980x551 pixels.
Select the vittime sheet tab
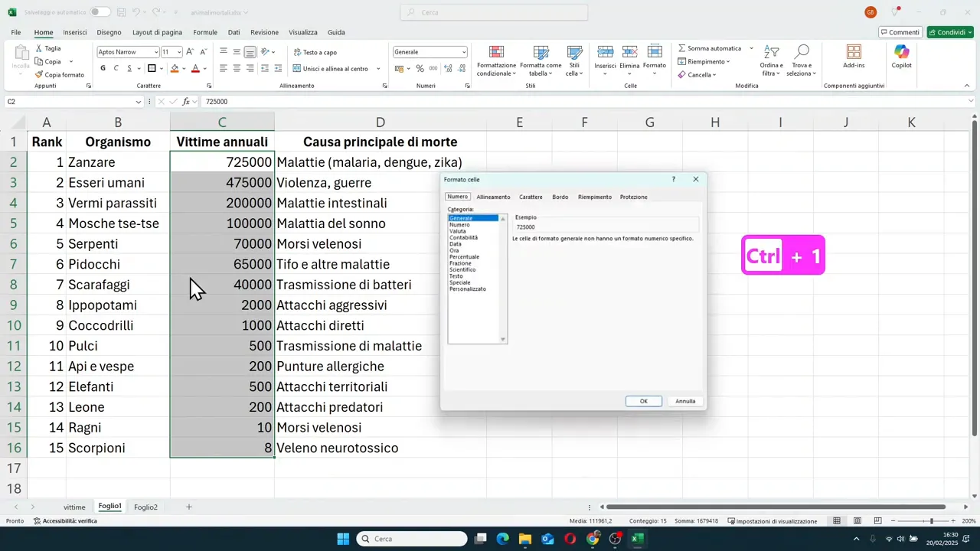74,507
